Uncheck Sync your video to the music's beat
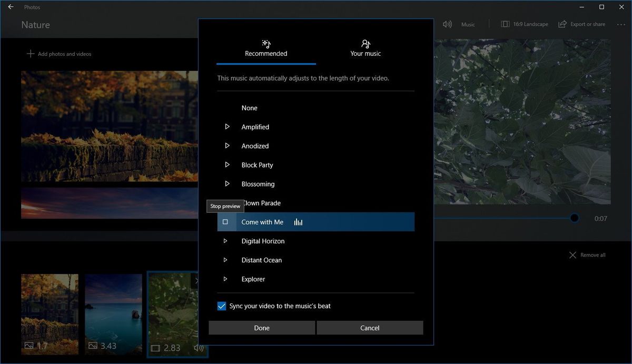 click(x=221, y=306)
